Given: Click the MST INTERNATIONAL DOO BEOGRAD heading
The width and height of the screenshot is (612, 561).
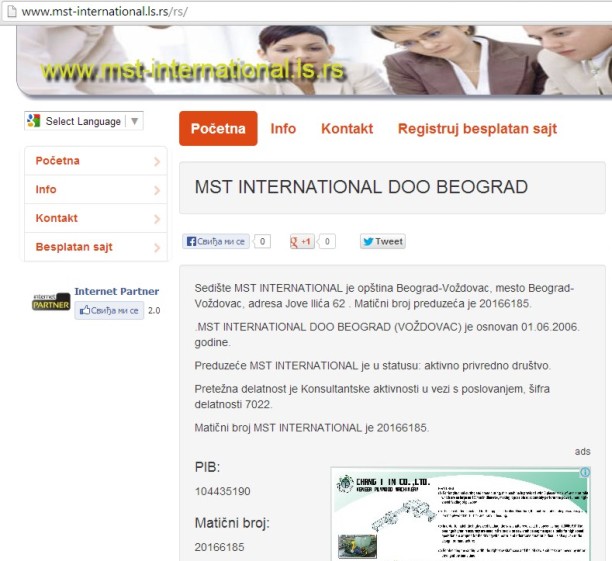Looking at the screenshot, I should click(x=361, y=187).
